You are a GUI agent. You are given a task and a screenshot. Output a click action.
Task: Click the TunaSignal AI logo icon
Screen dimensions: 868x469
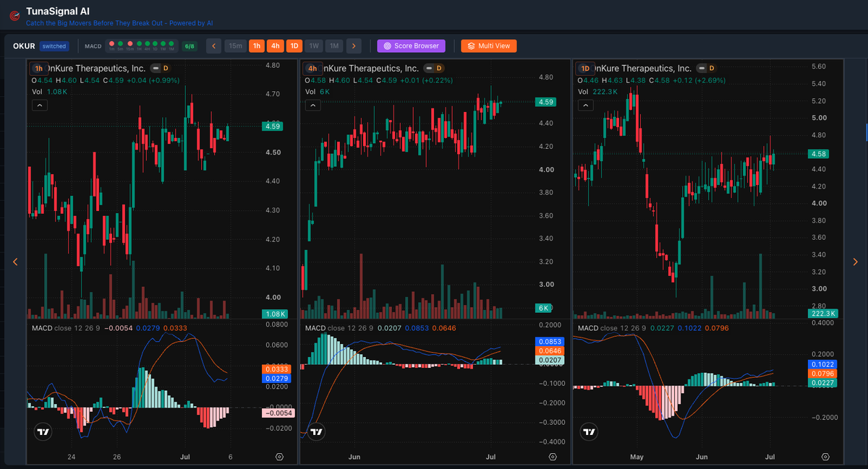pyautogui.click(x=13, y=14)
